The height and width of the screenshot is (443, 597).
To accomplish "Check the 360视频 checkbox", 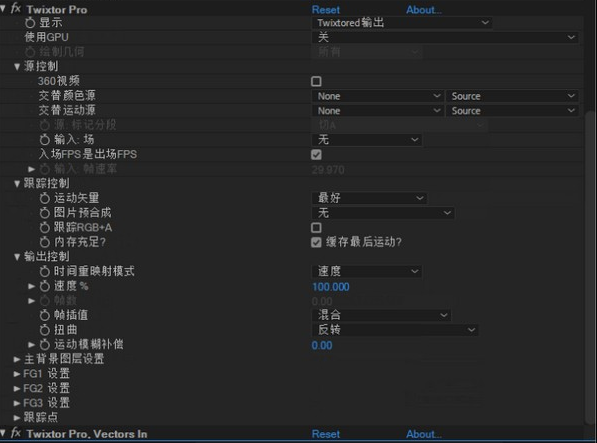I will (x=316, y=81).
